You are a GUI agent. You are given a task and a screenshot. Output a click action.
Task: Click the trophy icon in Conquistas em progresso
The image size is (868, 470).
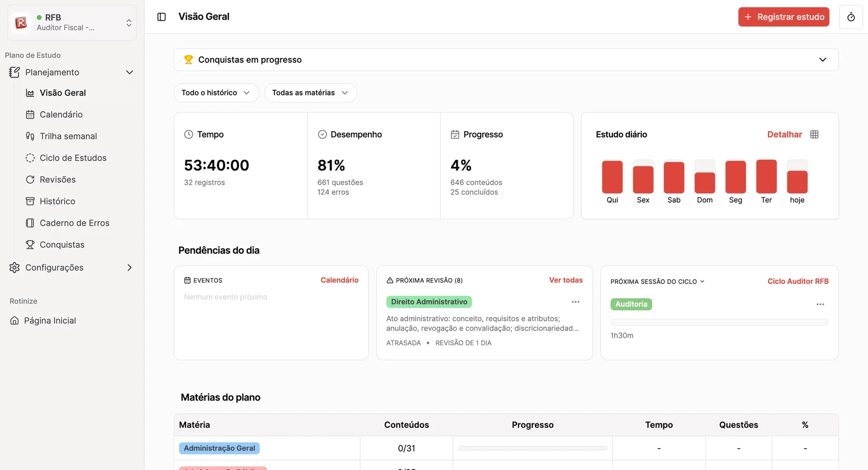[188, 60]
